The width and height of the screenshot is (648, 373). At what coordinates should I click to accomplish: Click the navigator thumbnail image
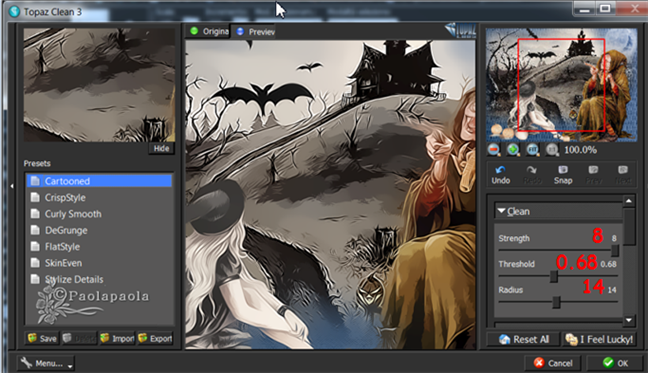click(x=561, y=85)
